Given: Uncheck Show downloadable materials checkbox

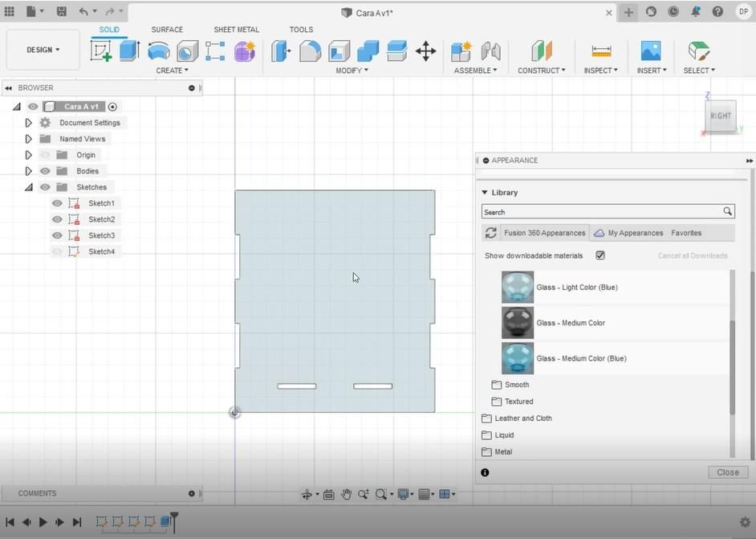Looking at the screenshot, I should tap(600, 255).
